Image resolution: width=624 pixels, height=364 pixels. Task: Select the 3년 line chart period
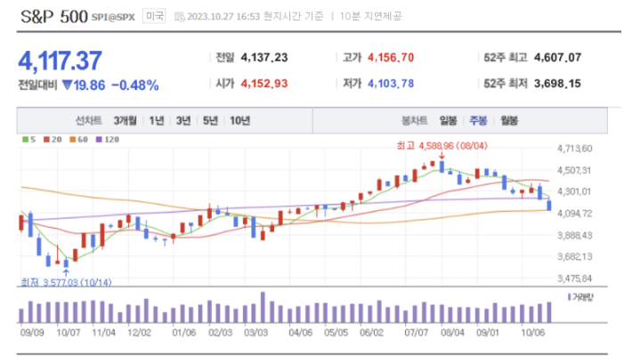point(183,120)
